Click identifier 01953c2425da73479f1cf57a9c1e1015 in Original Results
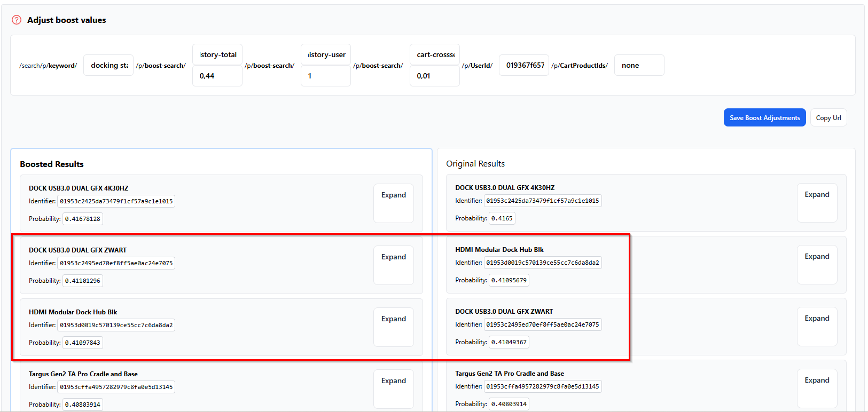The height and width of the screenshot is (412, 868). click(x=543, y=201)
